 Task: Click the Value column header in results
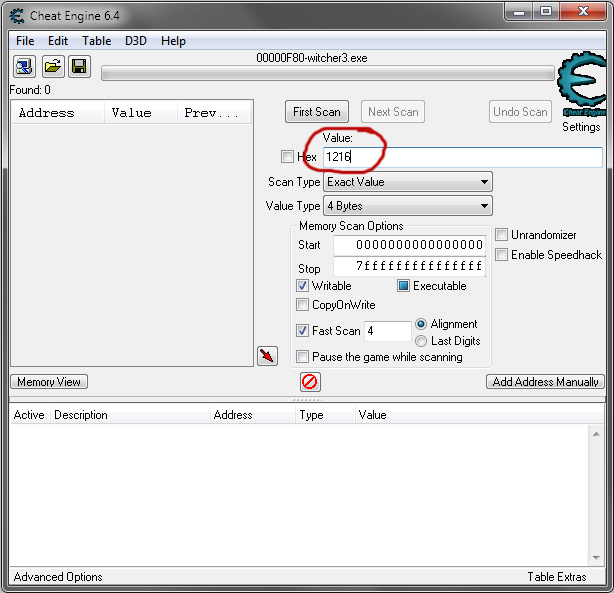(x=141, y=113)
